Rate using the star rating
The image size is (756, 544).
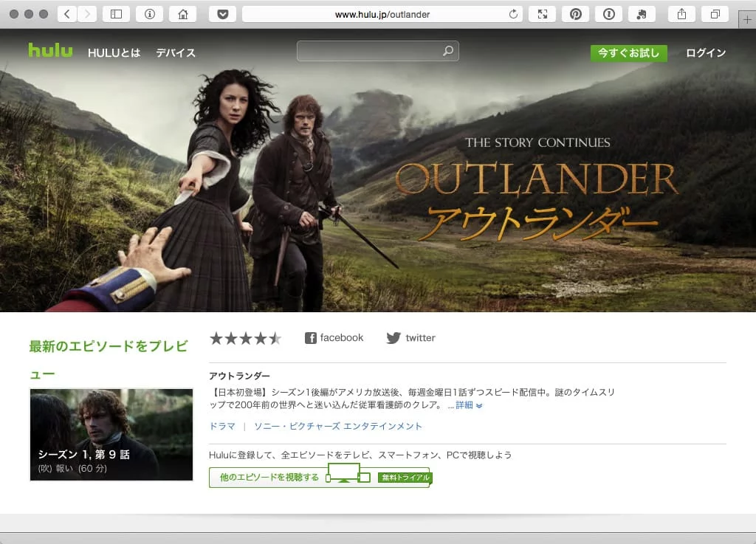point(245,338)
